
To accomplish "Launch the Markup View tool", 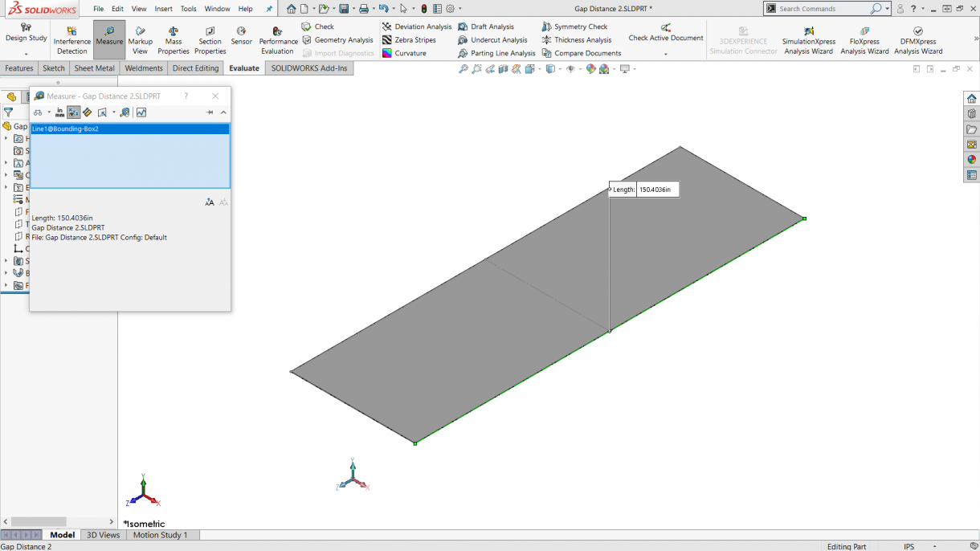I will [140, 40].
